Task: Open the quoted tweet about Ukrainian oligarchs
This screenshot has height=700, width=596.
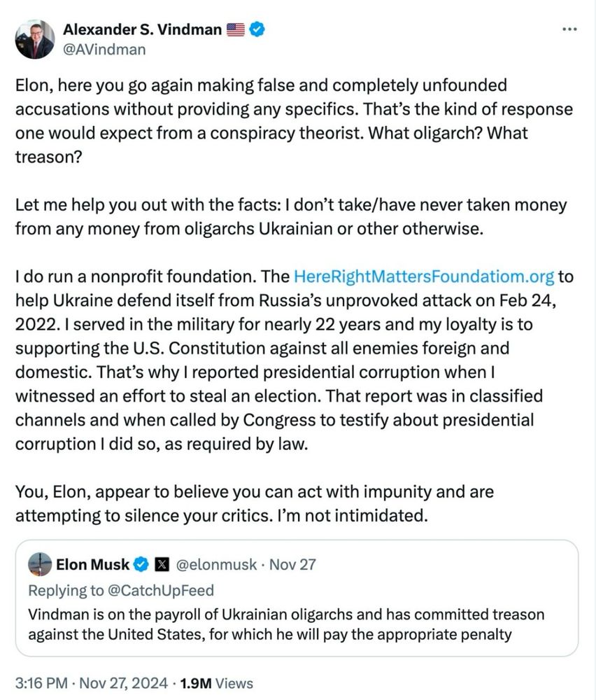Action: (297, 598)
